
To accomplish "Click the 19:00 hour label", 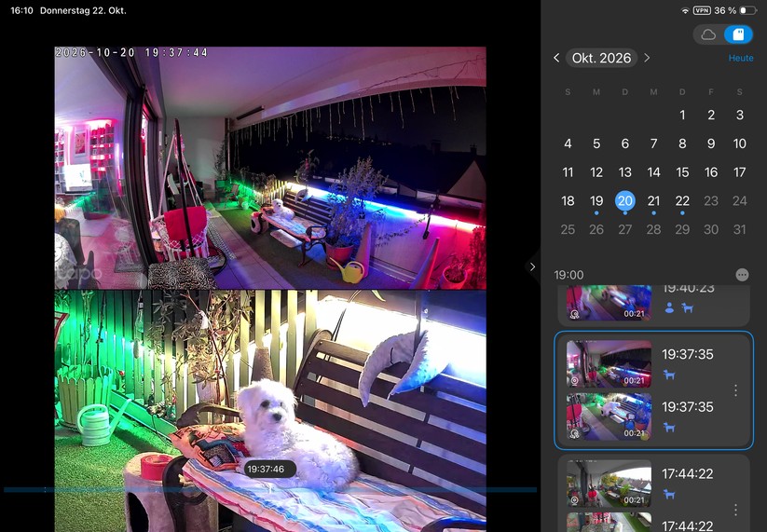I will tap(568, 275).
